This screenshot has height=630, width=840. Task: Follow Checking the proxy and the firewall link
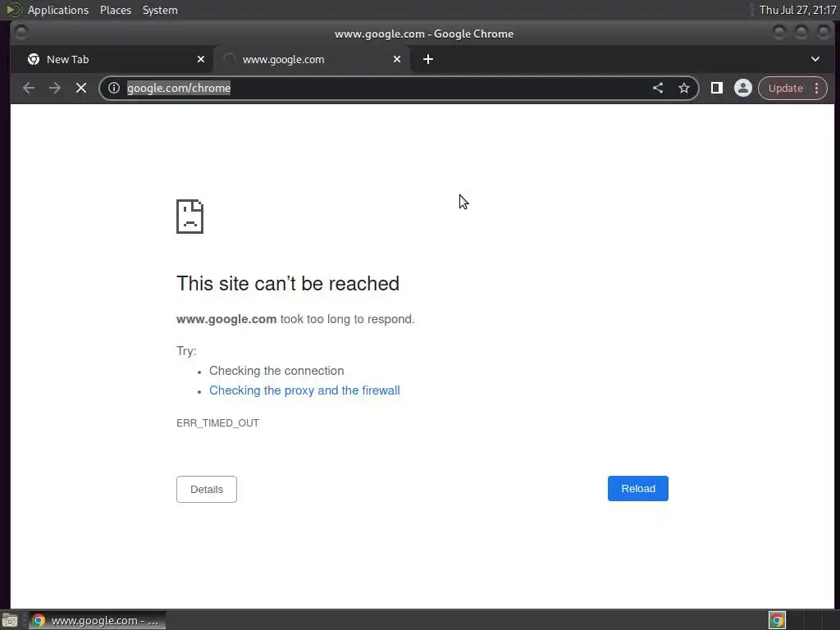[304, 390]
